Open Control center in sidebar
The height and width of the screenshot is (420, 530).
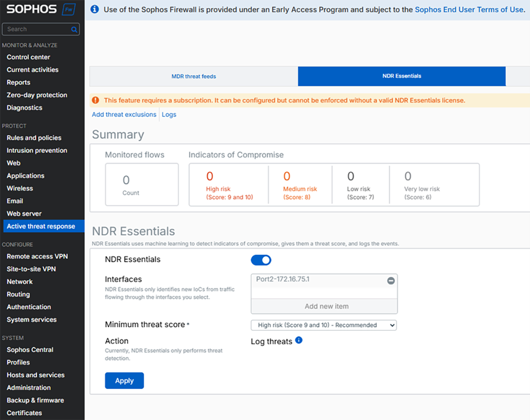[28, 57]
